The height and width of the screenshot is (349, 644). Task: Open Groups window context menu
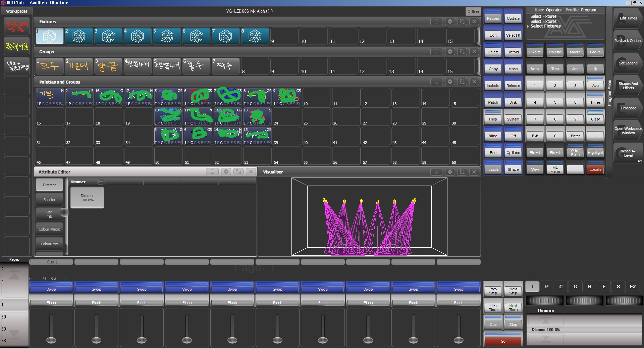(x=436, y=52)
